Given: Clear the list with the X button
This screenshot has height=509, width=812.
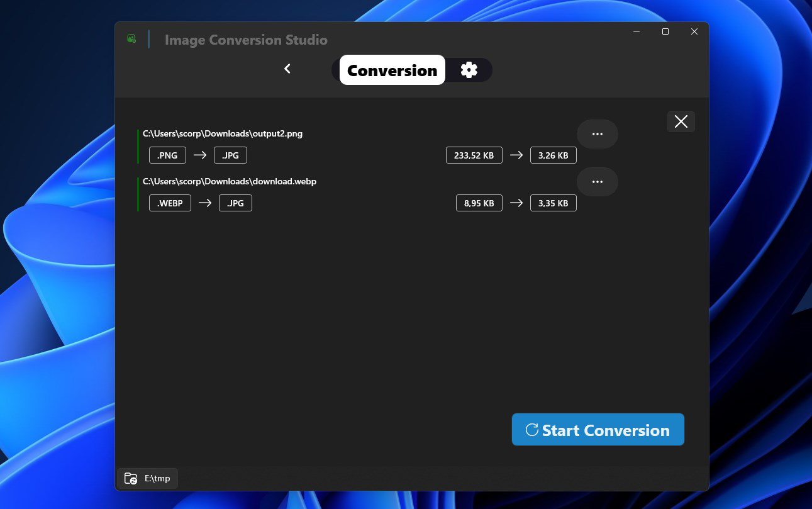Looking at the screenshot, I should [x=681, y=121].
